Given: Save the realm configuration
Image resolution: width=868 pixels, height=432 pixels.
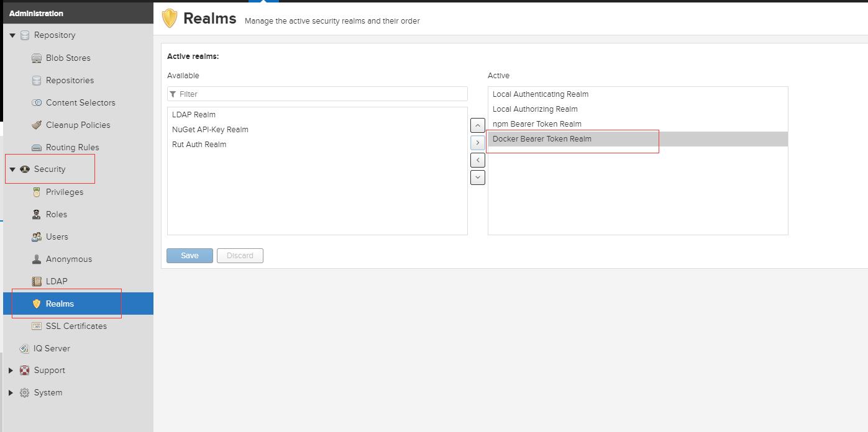Looking at the screenshot, I should 190,256.
